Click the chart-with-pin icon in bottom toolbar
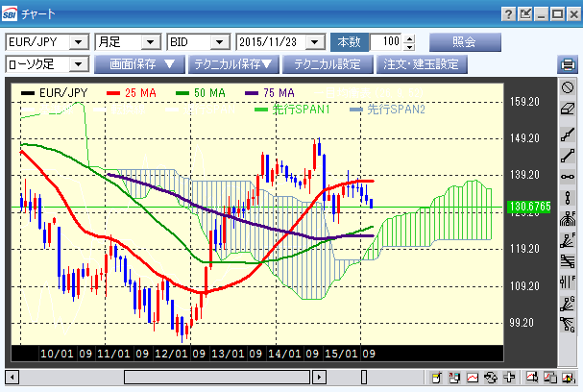583x392 pixels. click(532, 378)
